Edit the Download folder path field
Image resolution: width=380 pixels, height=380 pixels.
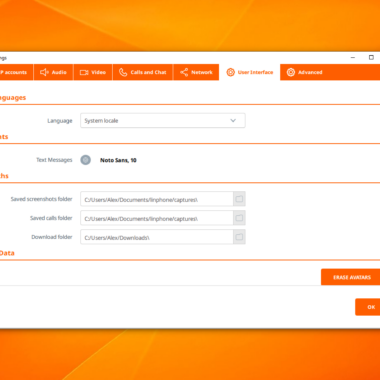coord(157,237)
